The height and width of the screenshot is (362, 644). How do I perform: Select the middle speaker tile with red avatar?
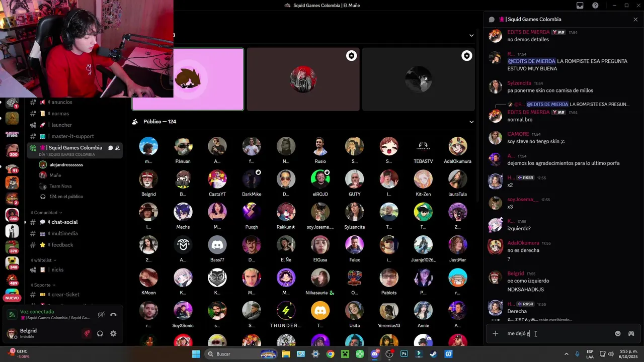pyautogui.click(x=303, y=79)
